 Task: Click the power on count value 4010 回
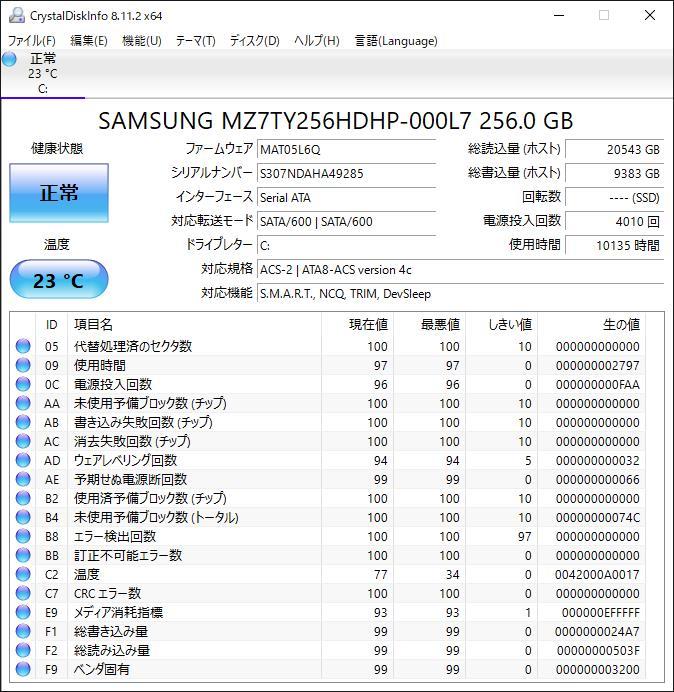[614, 222]
